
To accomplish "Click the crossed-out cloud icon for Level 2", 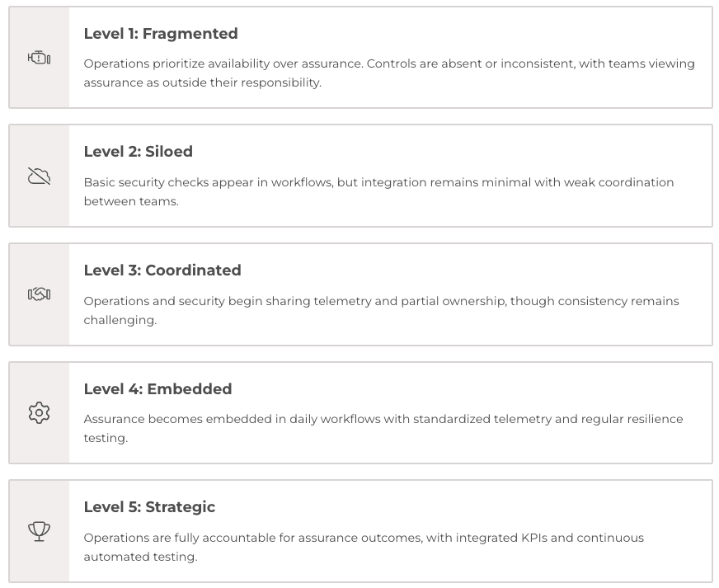I will click(39, 176).
